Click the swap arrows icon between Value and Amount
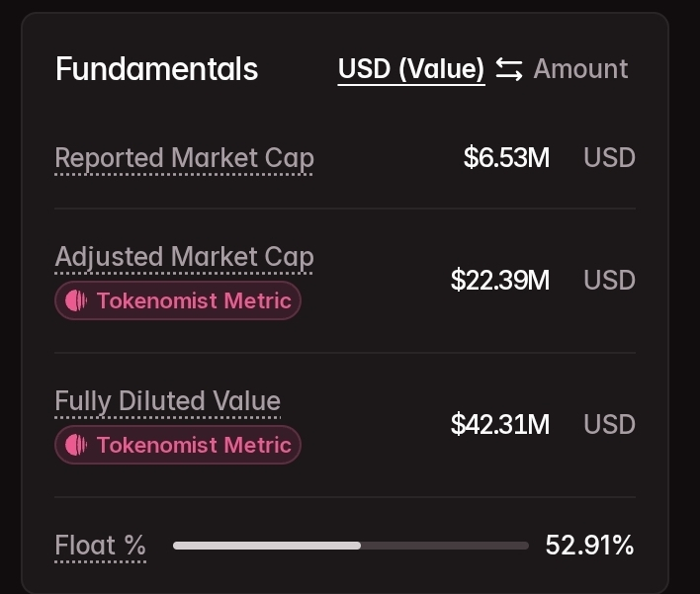The image size is (700, 594). (509, 69)
